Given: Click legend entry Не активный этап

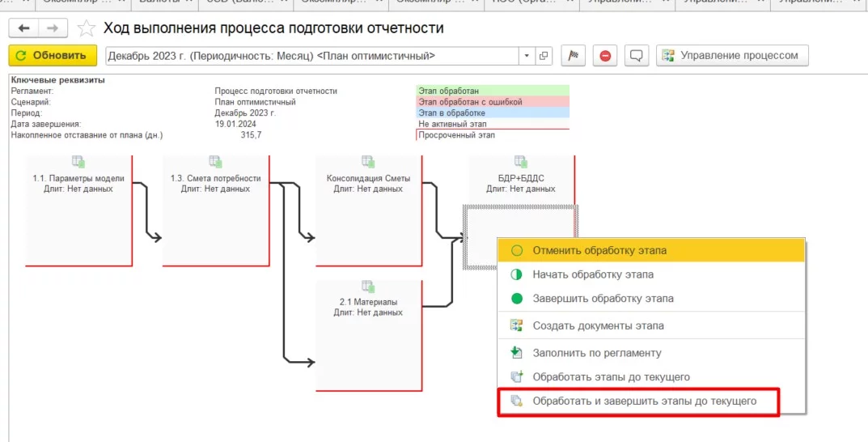Looking at the screenshot, I should [x=492, y=124].
